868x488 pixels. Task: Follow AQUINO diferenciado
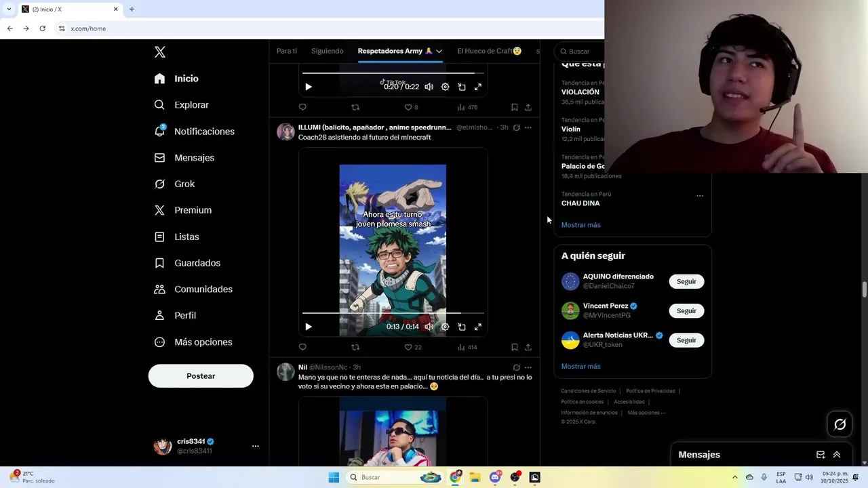click(686, 281)
